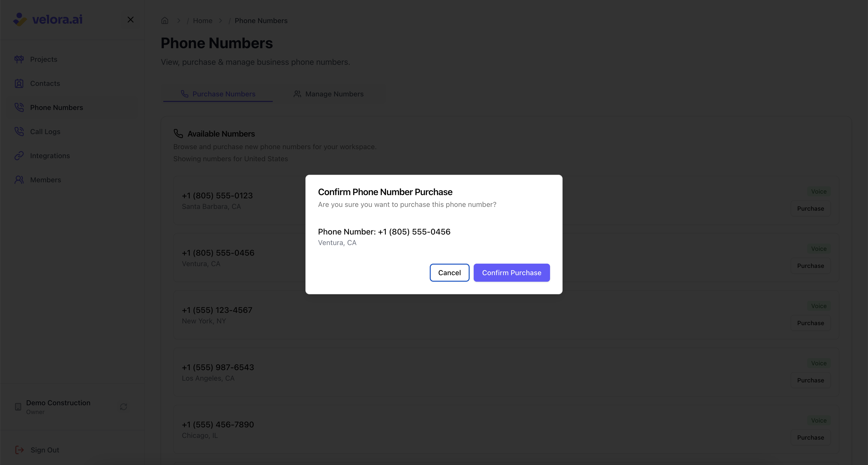868x465 pixels.
Task: Click the Phone Numbers page heading
Action: coord(217,43)
